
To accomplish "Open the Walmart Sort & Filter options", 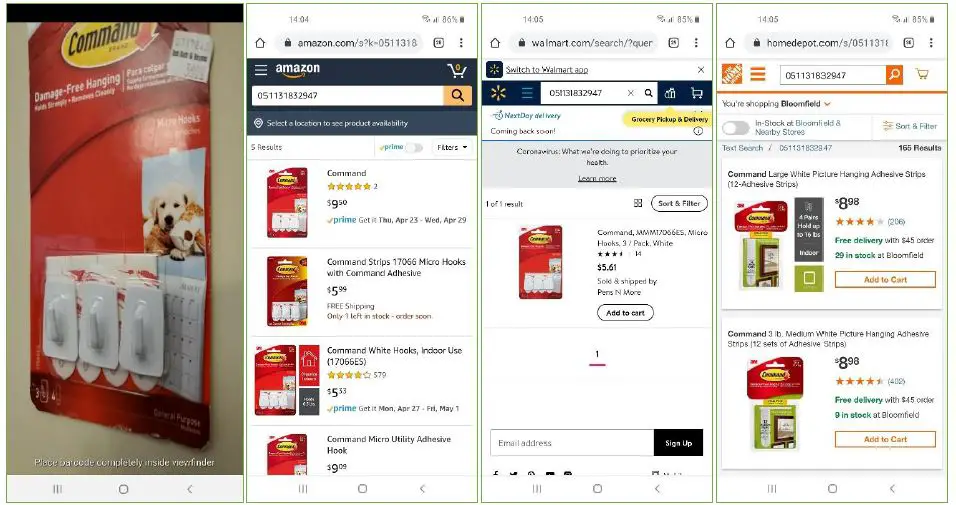I will pos(679,203).
